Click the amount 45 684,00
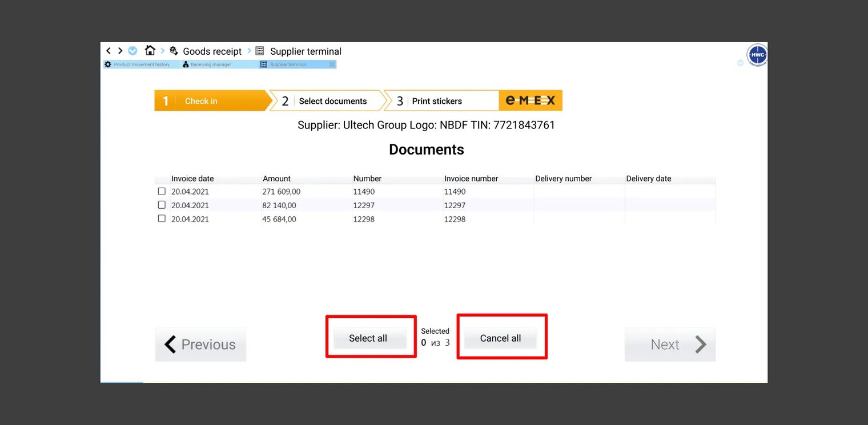The width and height of the screenshot is (868, 425). tap(279, 219)
